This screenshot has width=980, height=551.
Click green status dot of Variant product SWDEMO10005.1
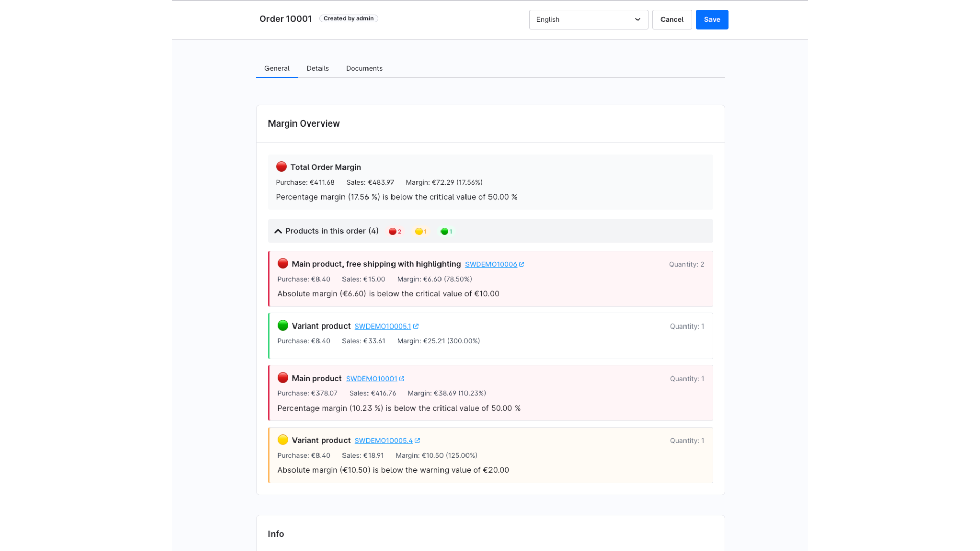(283, 325)
